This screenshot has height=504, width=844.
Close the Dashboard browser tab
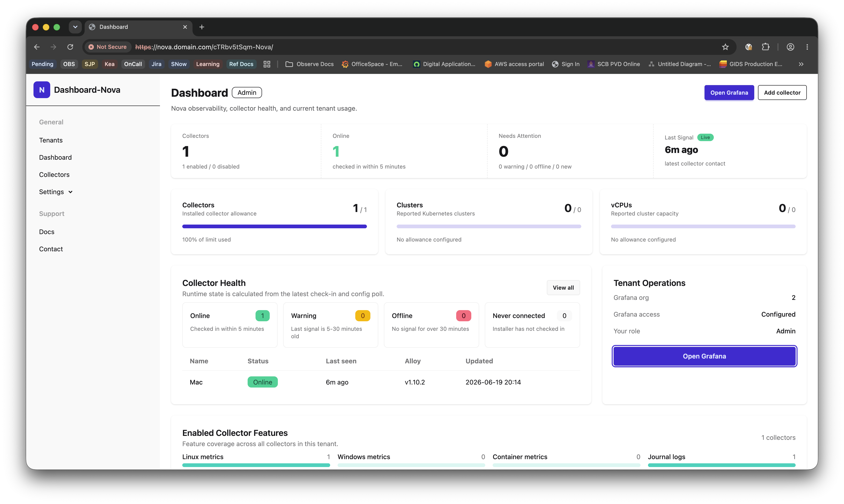(x=185, y=27)
